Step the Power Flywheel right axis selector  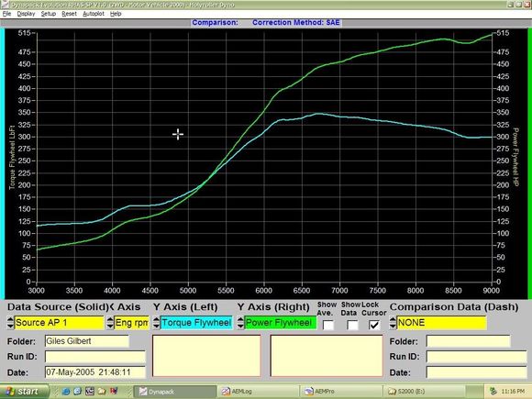point(240,323)
